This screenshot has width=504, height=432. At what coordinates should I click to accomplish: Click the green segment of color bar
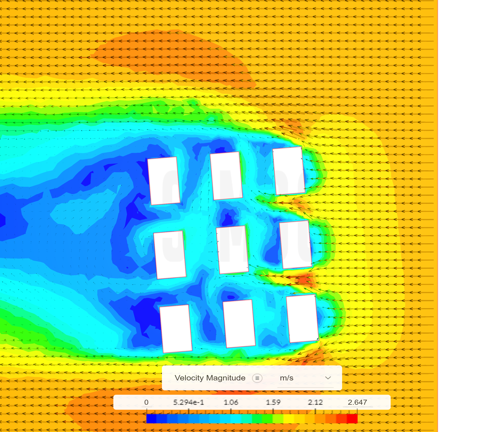tap(262, 419)
